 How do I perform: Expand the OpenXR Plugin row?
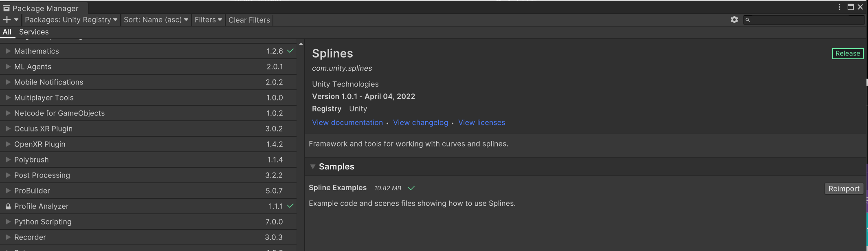coord(8,144)
